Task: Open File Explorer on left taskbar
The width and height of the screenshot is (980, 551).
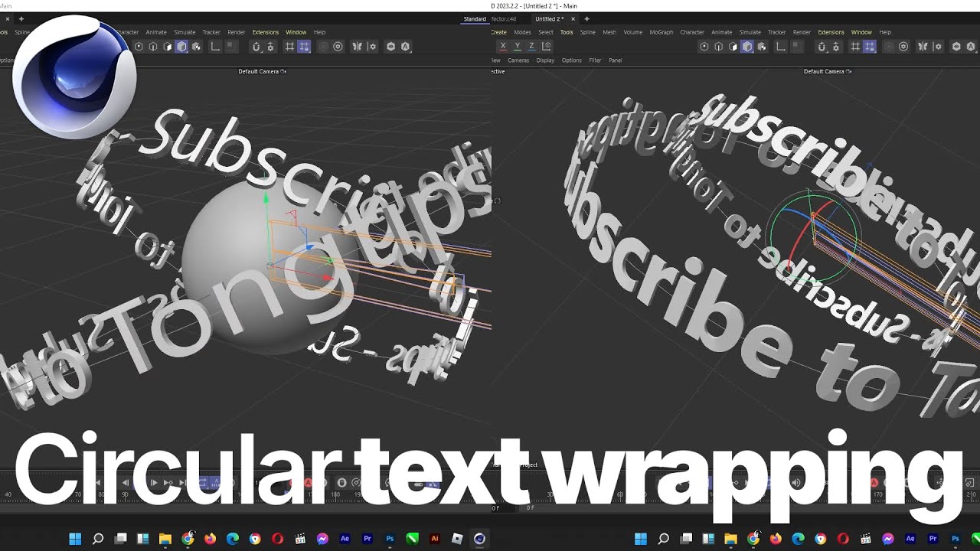Action: click(x=165, y=539)
